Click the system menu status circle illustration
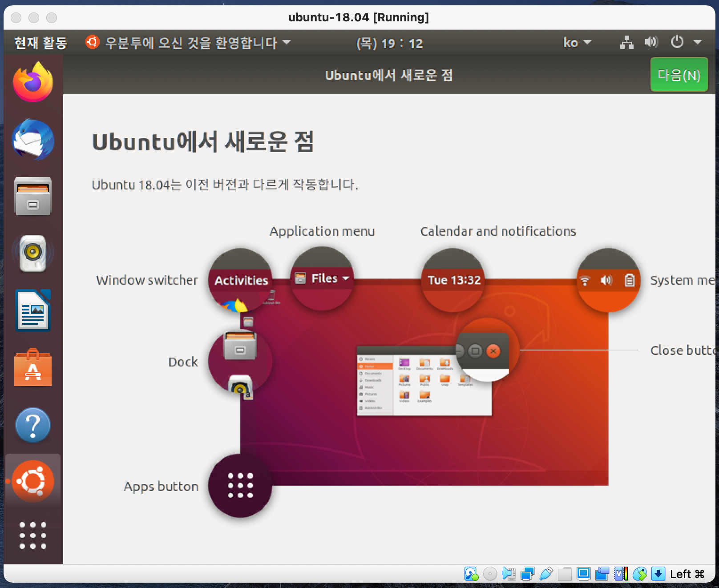 pyautogui.click(x=608, y=280)
